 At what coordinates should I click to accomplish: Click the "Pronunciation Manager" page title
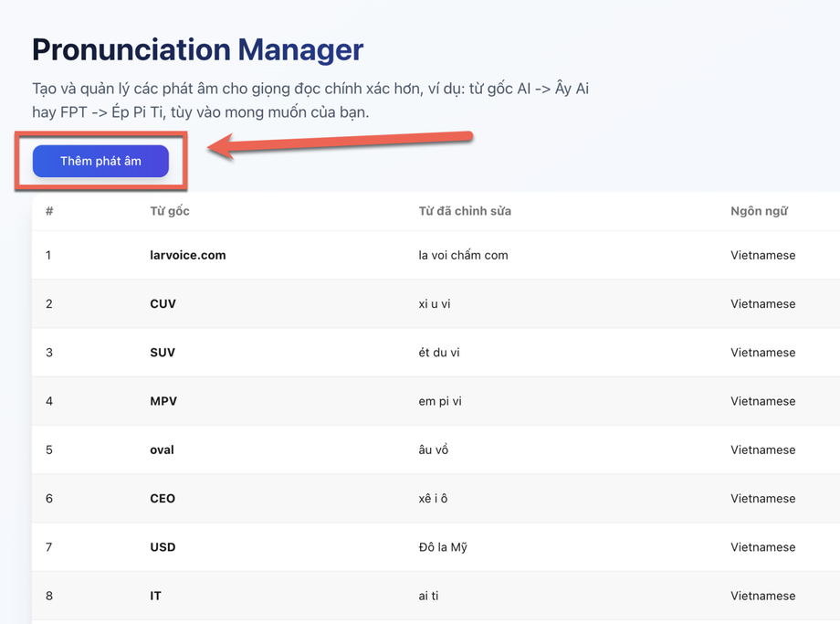click(x=197, y=49)
